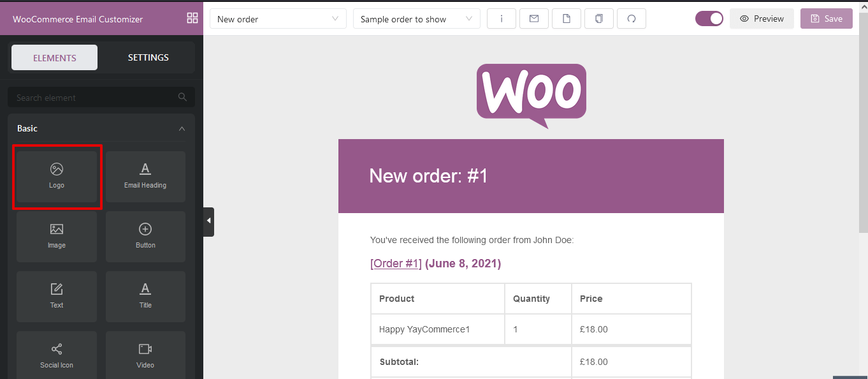Collapse the Basic elements section
868x379 pixels.
point(182,128)
